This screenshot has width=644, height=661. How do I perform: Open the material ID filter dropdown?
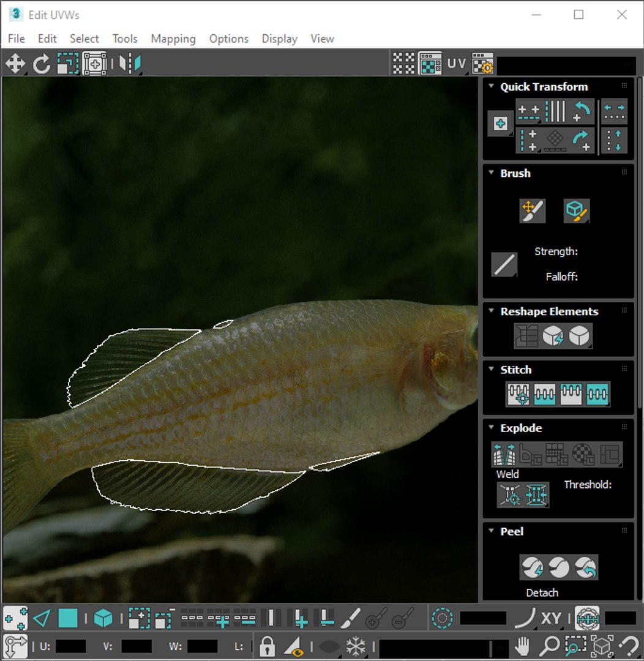pos(443,647)
